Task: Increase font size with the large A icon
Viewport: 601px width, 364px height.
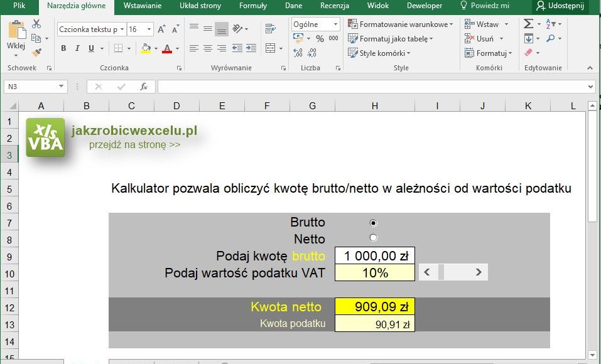Action: coord(161,29)
